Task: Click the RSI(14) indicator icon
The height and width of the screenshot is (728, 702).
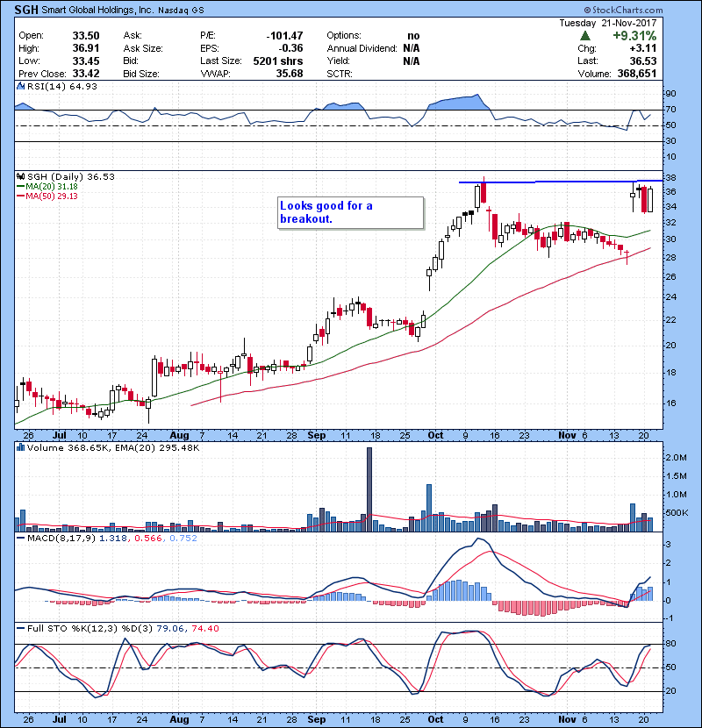Action: pos(20,86)
